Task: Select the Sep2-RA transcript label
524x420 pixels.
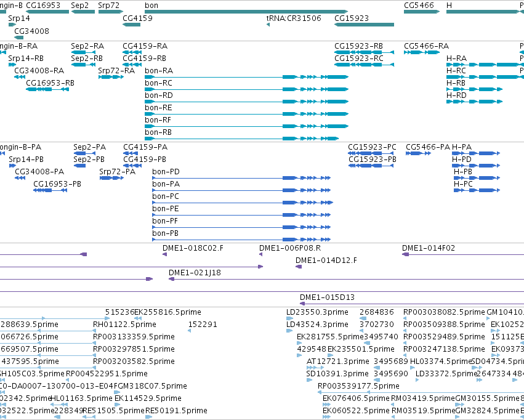Action: point(87,46)
